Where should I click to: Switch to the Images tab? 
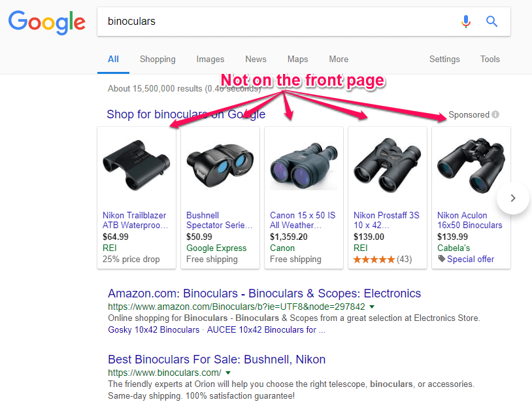pyautogui.click(x=210, y=59)
